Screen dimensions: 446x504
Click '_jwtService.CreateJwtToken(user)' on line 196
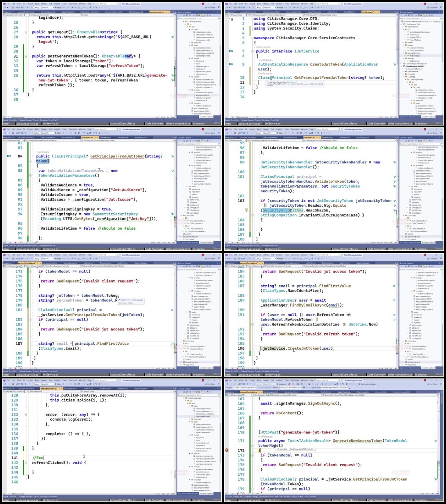click(x=298, y=348)
